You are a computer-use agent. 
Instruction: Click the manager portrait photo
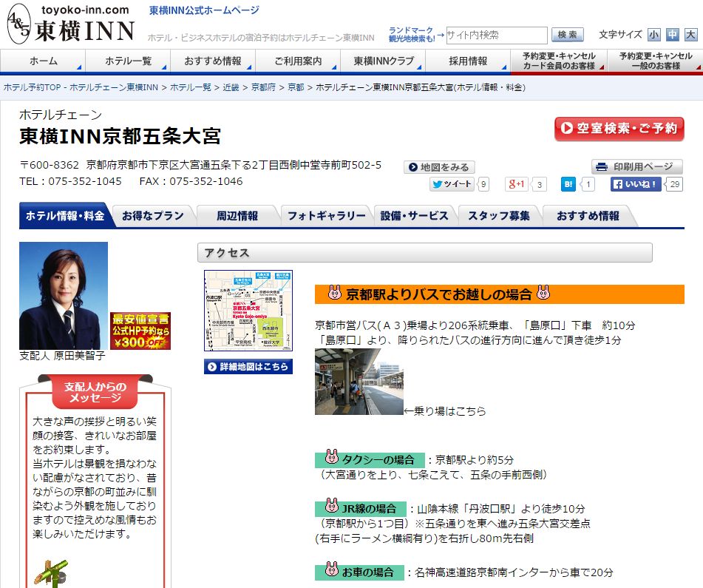click(x=64, y=296)
